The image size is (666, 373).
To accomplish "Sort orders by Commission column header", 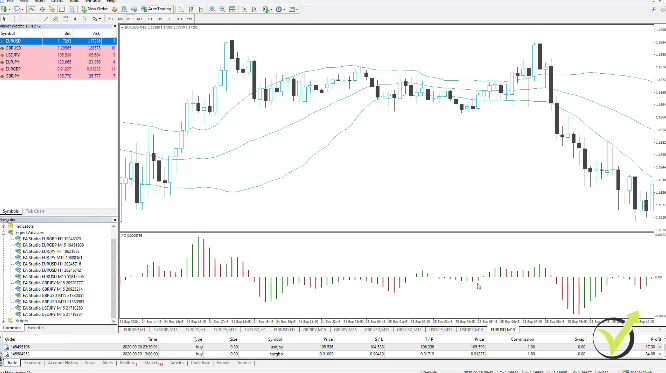I will (522, 339).
